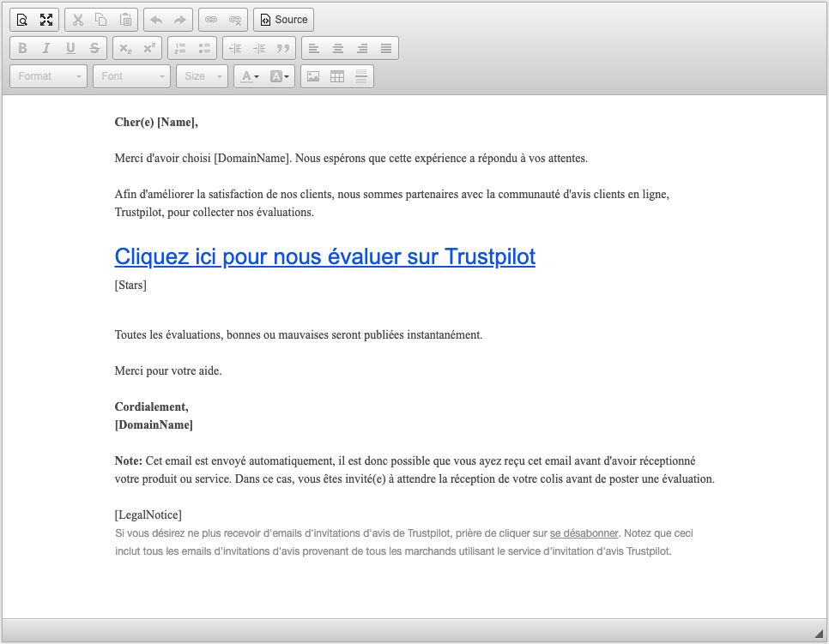Activate the Preview icon
The width and height of the screenshot is (829, 644).
[x=21, y=19]
